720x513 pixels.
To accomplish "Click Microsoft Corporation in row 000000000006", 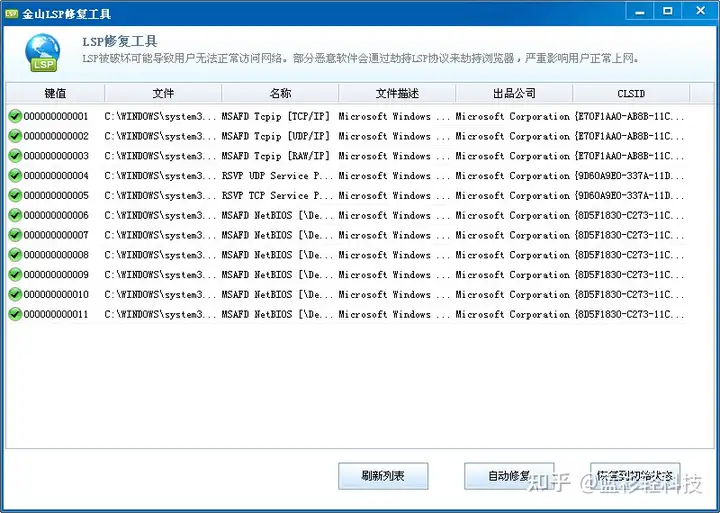I will coord(512,215).
